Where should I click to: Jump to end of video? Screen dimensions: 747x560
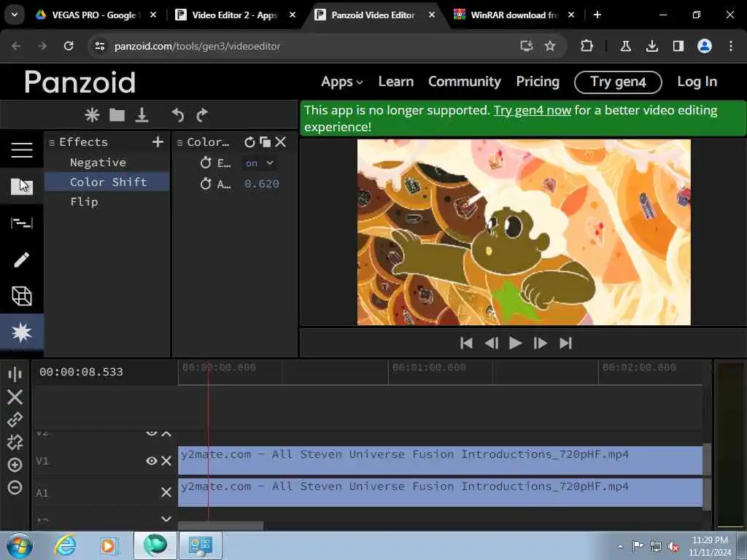point(565,343)
